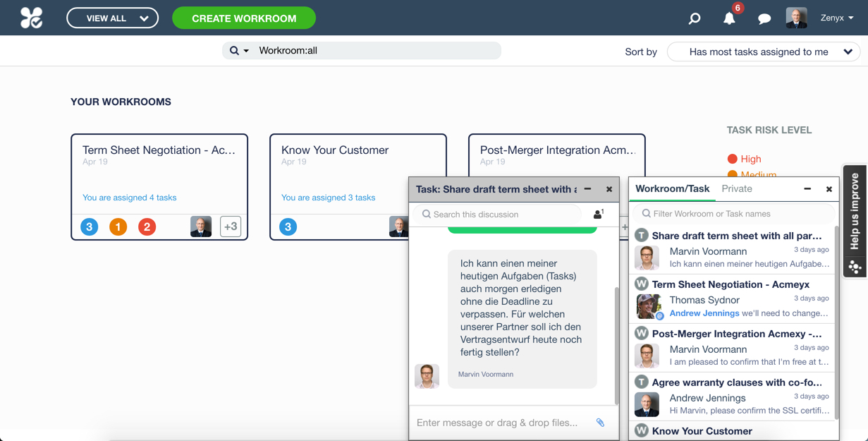This screenshot has width=868, height=441.
Task: Click Andrew Jennings' avatar in message list
Action: 647,404
